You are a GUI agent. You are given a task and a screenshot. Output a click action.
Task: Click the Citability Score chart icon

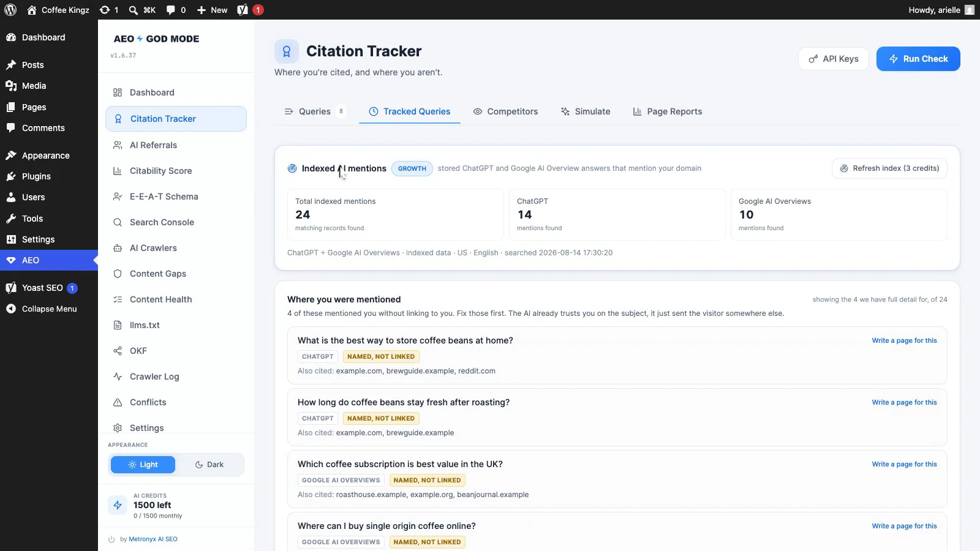click(118, 171)
